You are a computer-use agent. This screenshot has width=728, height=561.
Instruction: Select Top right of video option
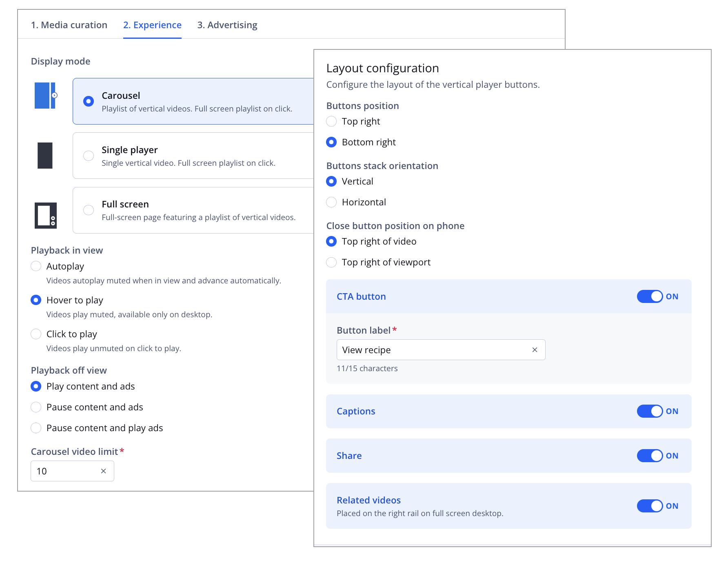(331, 241)
